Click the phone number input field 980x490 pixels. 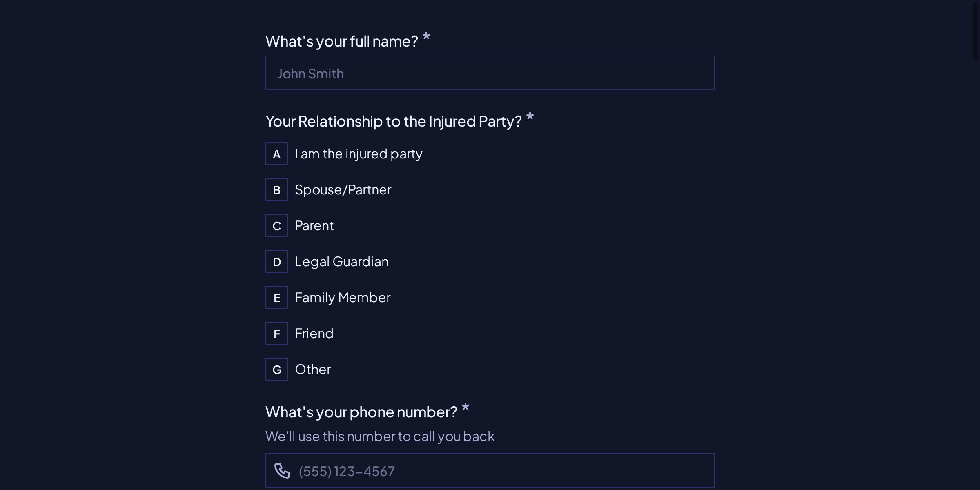pos(490,470)
